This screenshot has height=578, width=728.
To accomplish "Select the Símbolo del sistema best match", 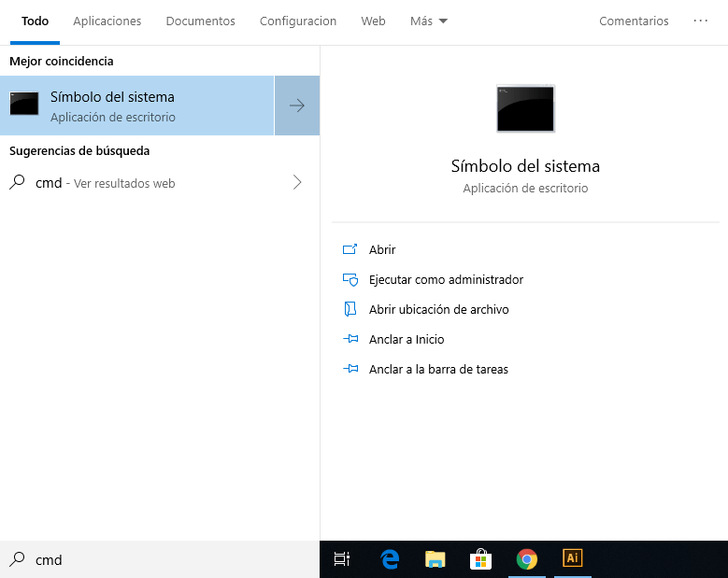I will [137, 106].
